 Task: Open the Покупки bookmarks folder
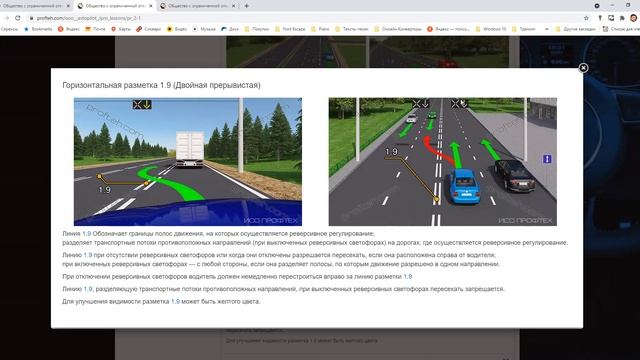(257, 29)
